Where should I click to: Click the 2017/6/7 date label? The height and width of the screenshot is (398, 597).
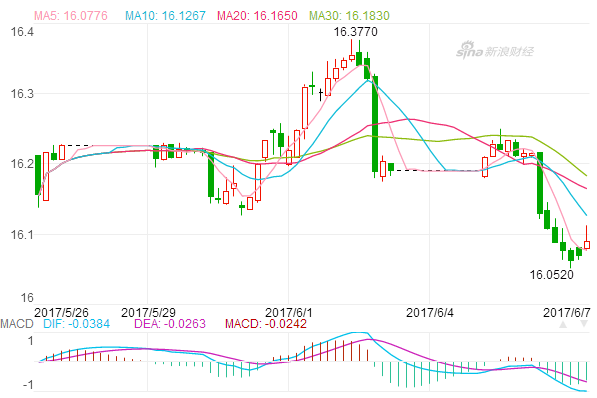click(567, 313)
